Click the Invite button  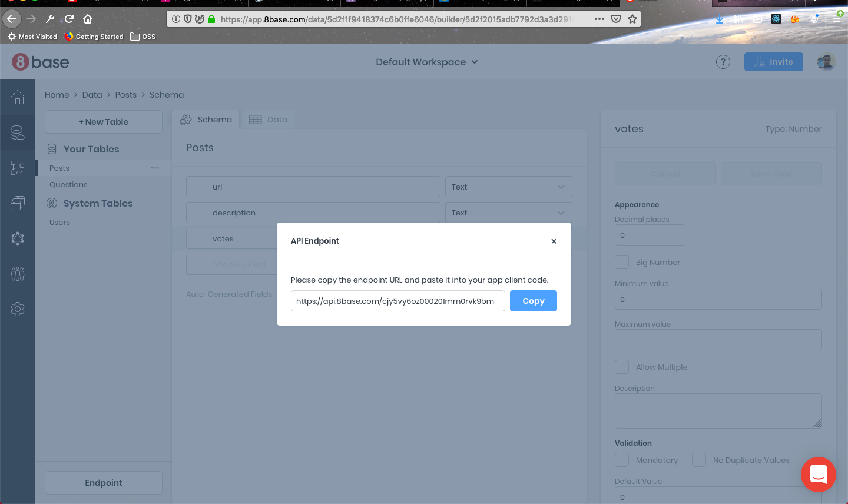coord(774,62)
